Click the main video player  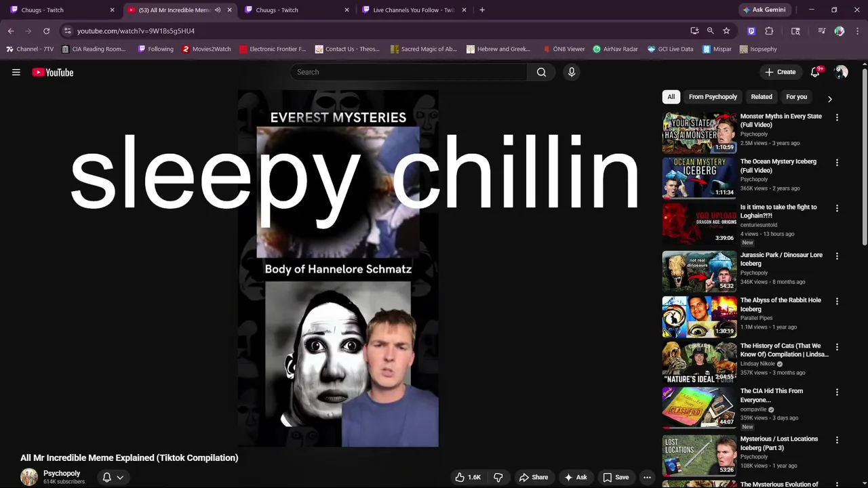click(x=338, y=269)
